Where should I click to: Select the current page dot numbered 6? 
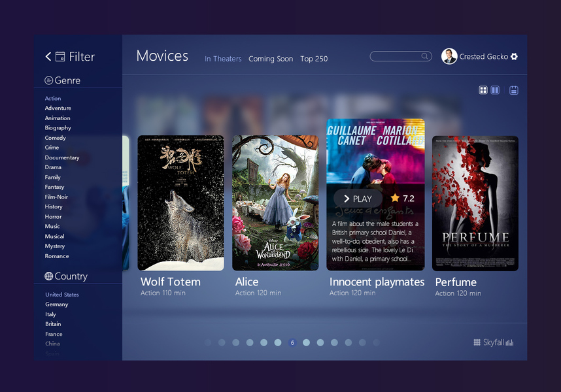[292, 343]
